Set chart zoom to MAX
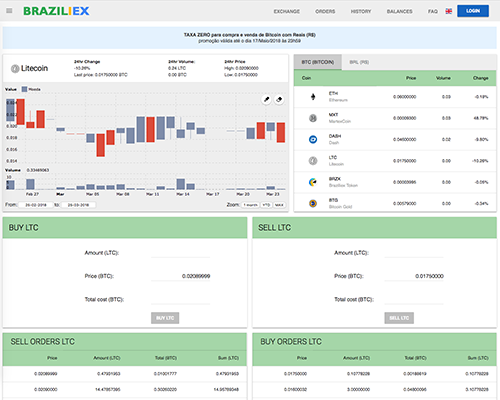Viewport: 500px width, 400px height. (279, 205)
